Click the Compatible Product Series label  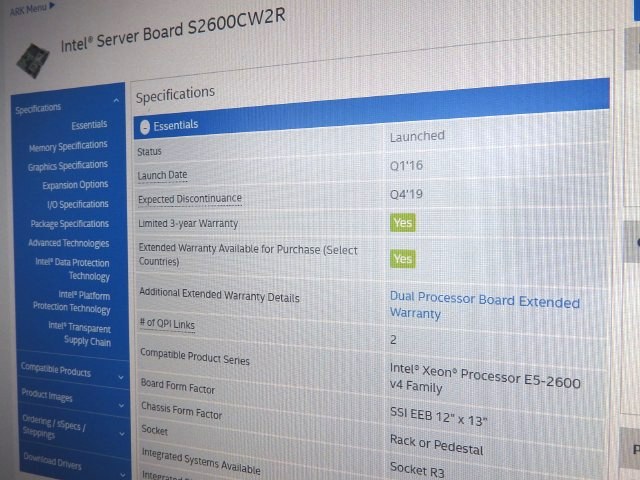click(195, 357)
